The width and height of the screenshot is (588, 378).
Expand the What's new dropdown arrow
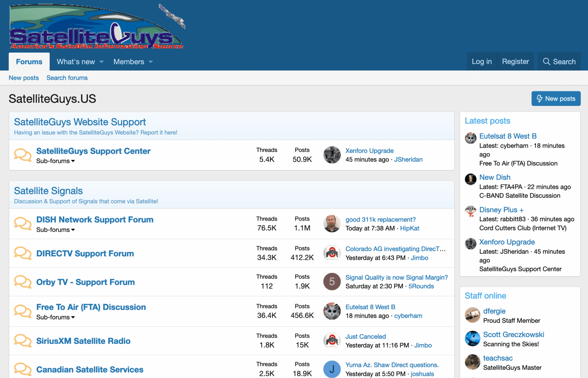coord(101,62)
